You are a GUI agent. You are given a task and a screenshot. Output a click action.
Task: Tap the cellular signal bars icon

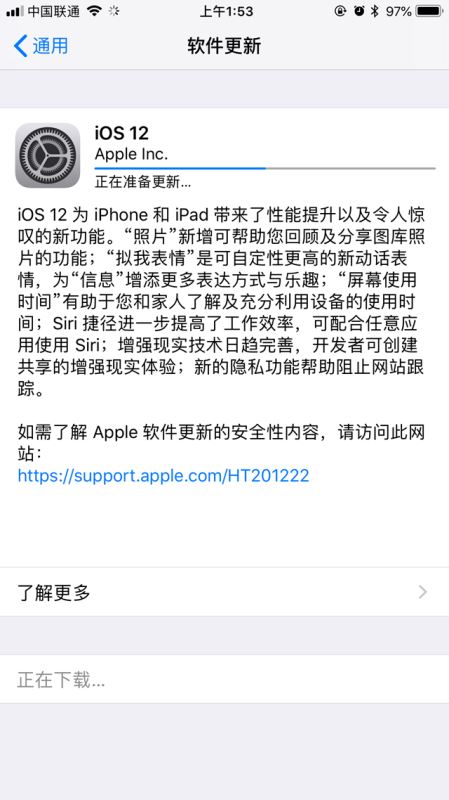[15, 11]
